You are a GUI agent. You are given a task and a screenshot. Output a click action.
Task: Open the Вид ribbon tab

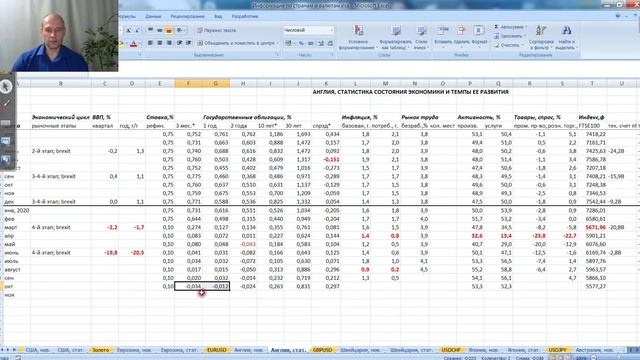coord(218,16)
